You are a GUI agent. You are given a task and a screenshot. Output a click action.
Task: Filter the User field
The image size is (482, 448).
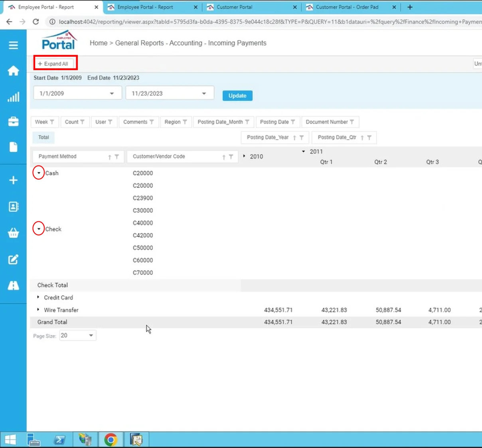pyautogui.click(x=110, y=122)
